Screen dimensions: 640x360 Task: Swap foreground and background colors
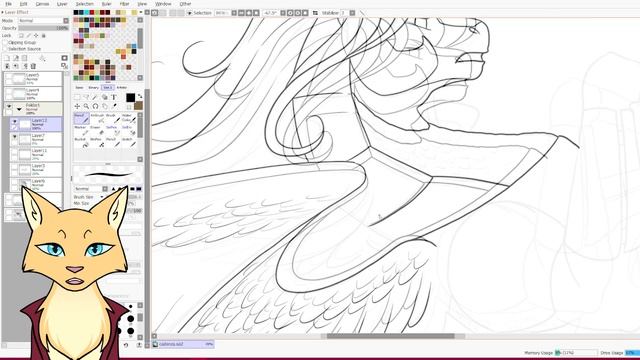(140, 96)
